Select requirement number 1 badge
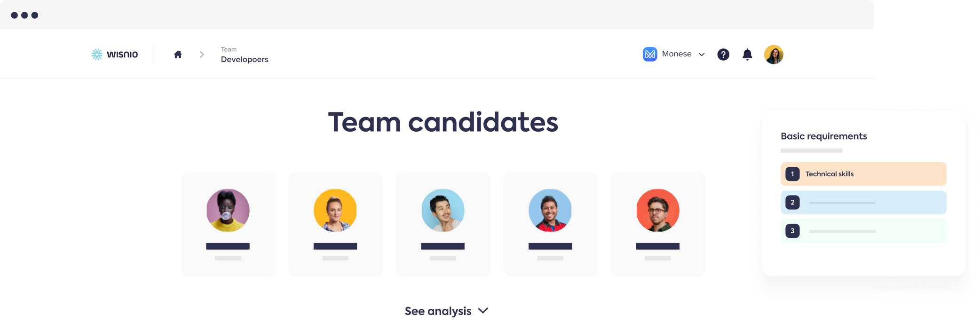The height and width of the screenshot is (331, 980). pyautogui.click(x=792, y=174)
